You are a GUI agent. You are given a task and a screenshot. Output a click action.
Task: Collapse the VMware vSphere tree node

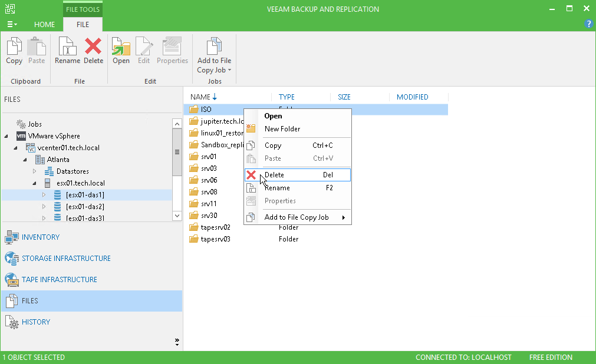6,136
